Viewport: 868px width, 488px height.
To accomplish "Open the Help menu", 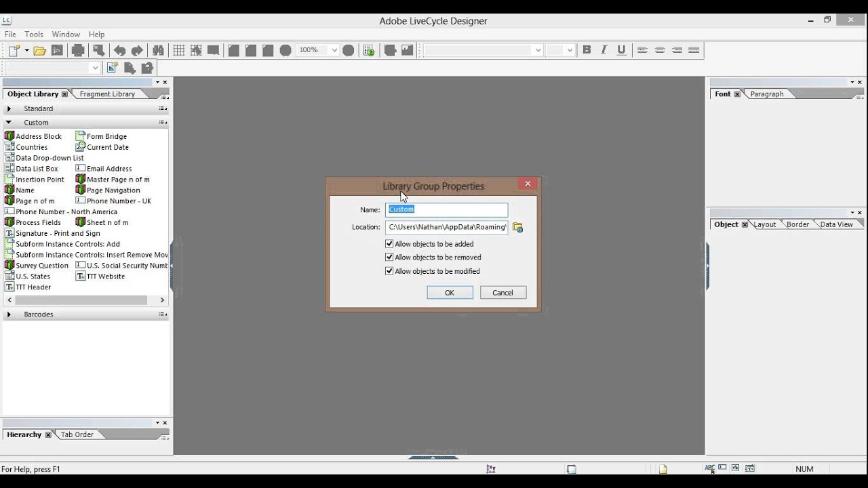I will point(97,35).
